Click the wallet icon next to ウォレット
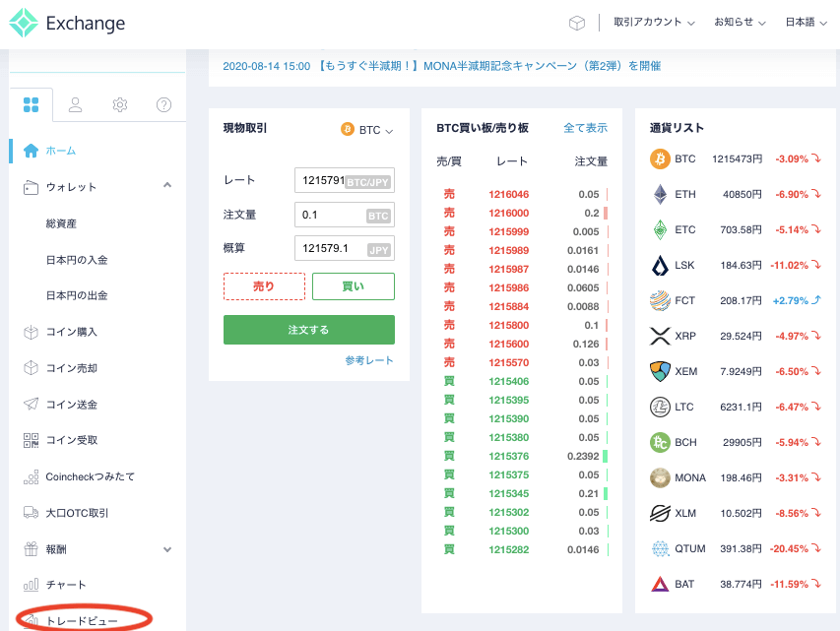The width and height of the screenshot is (840, 631). [x=32, y=187]
